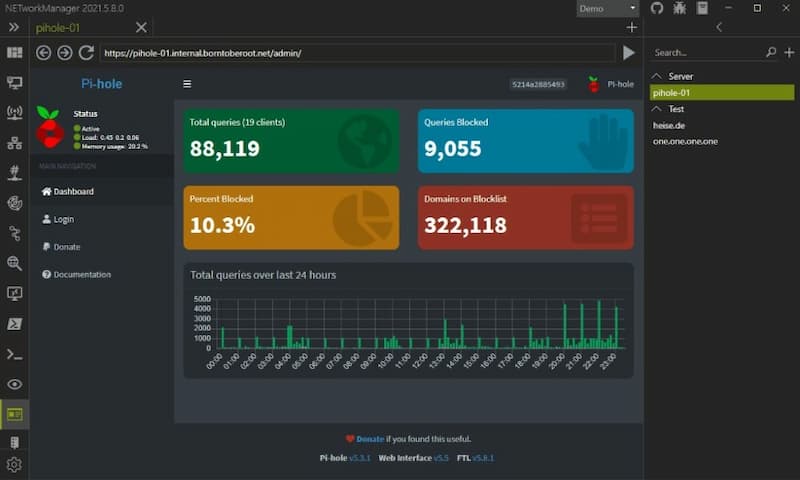Reload the Pi-hole admin page
800x480 pixels.
click(86, 53)
